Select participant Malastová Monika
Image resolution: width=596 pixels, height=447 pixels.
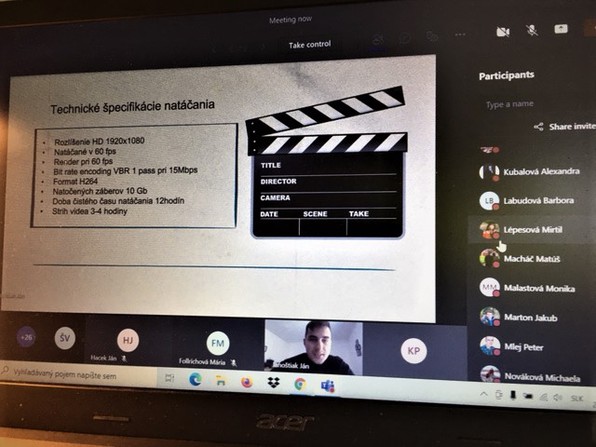pyautogui.click(x=532, y=288)
